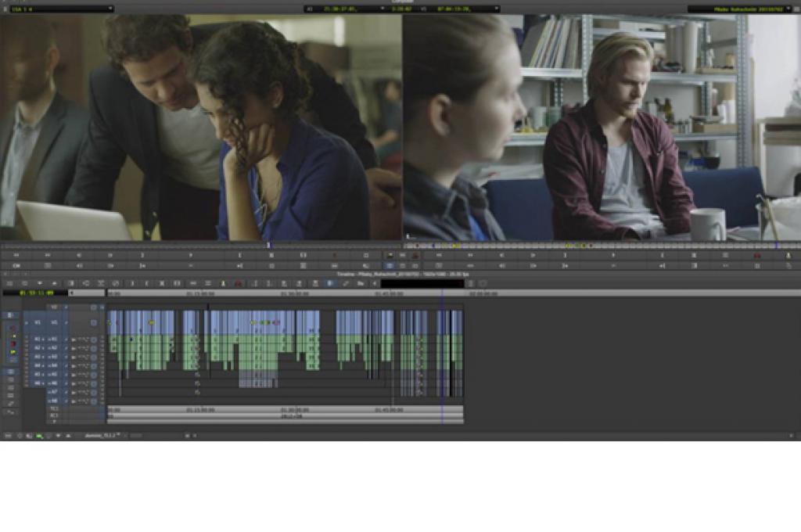Click the green icon in timeline bottom bar
The width and height of the screenshot is (801, 532).
(39, 435)
